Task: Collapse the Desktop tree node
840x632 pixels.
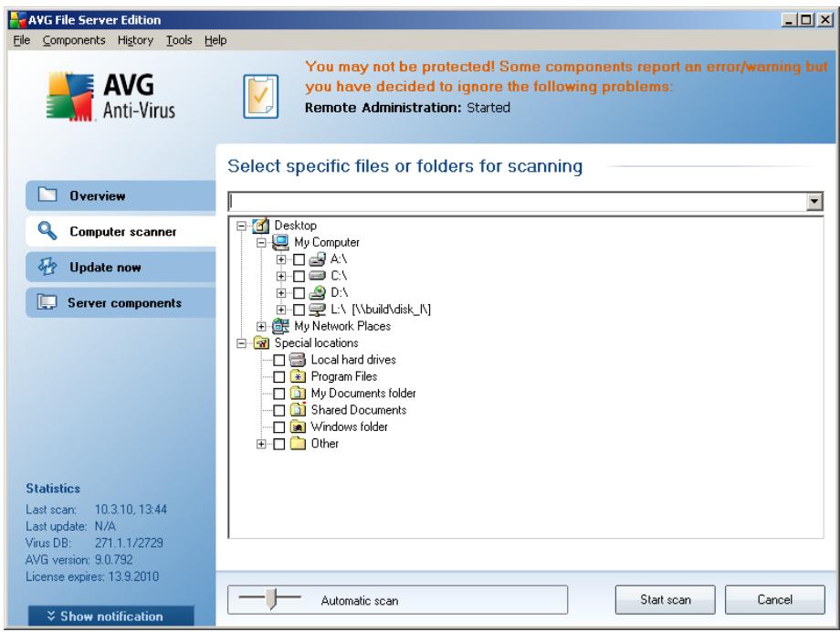Action: (x=242, y=226)
